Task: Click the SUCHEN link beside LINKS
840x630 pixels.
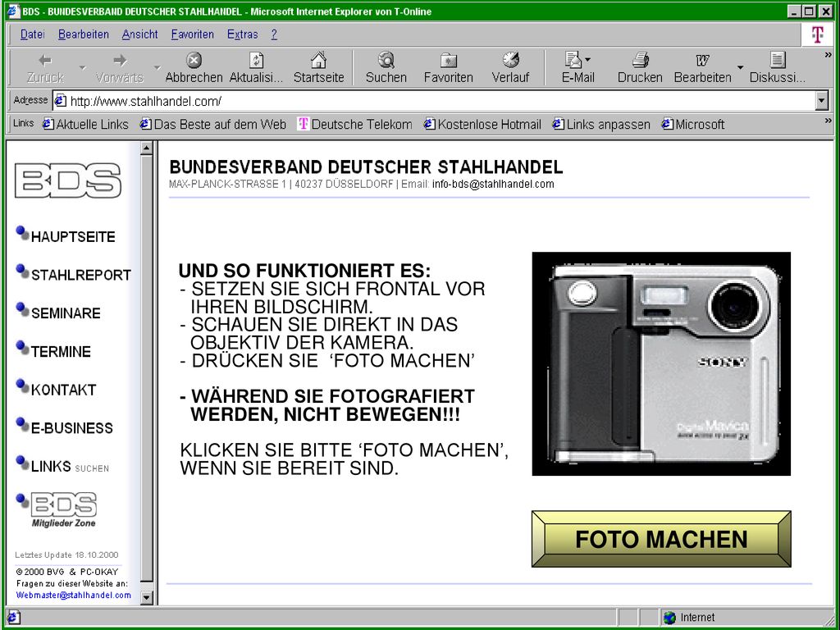Action: [92, 468]
